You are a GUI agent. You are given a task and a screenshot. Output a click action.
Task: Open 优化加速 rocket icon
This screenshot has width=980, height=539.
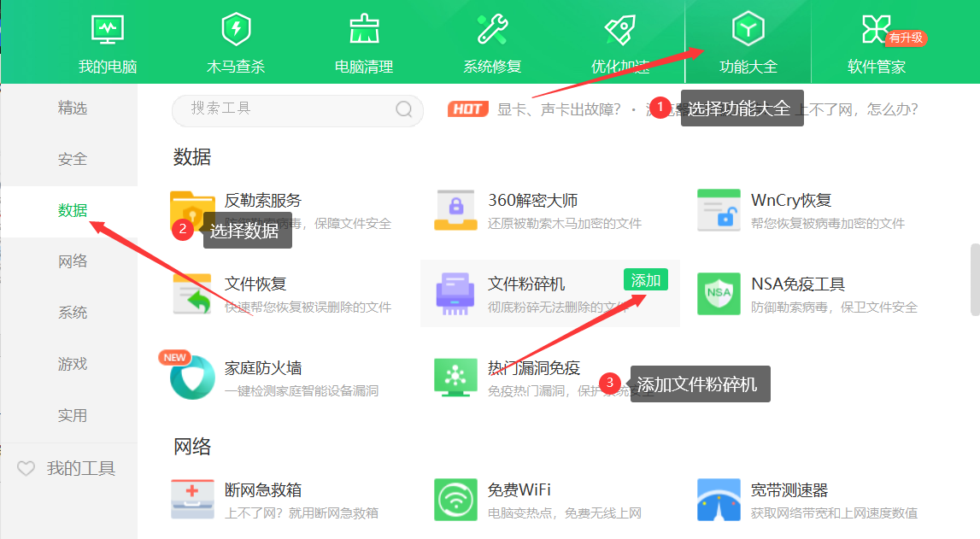click(620, 29)
